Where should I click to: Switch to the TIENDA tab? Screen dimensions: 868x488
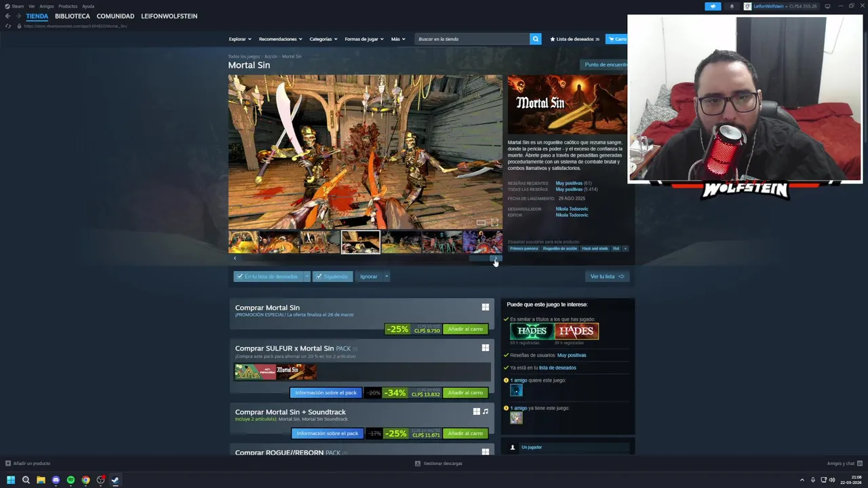point(37,16)
